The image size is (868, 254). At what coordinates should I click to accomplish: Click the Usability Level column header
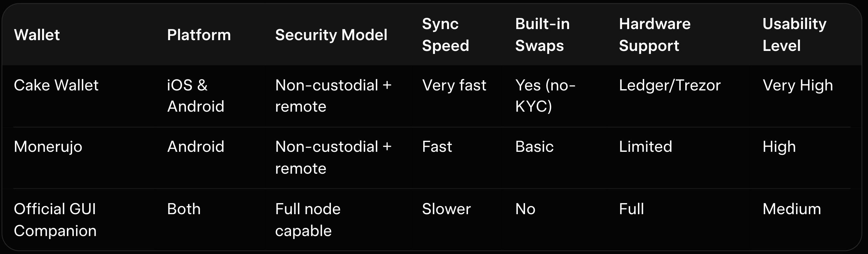point(794,35)
